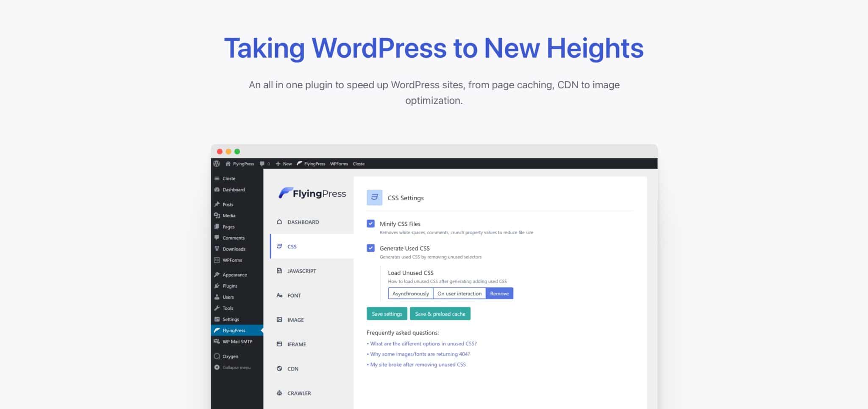Select the Remove unused CSS option

pos(499,294)
